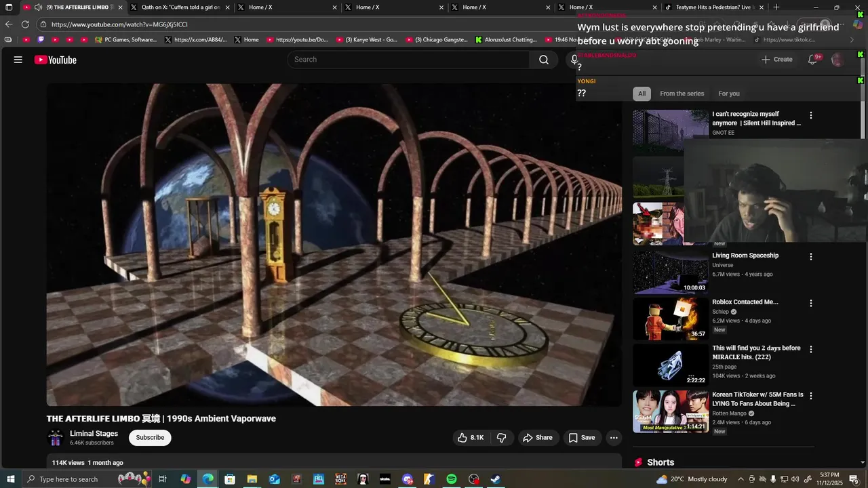This screenshot has width=868, height=488.
Task: Select the 'All' filter chip
Action: click(642, 94)
